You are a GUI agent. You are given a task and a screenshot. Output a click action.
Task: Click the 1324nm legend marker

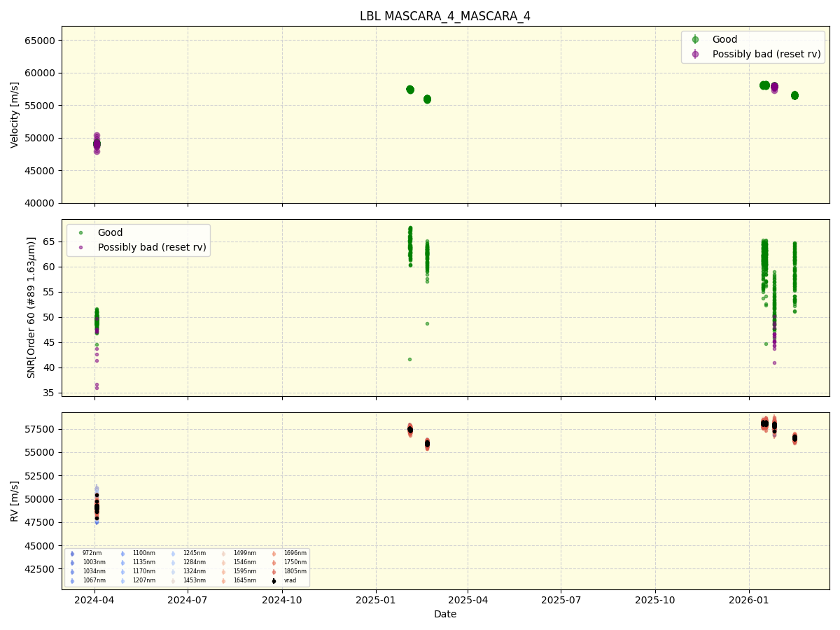pos(173,572)
